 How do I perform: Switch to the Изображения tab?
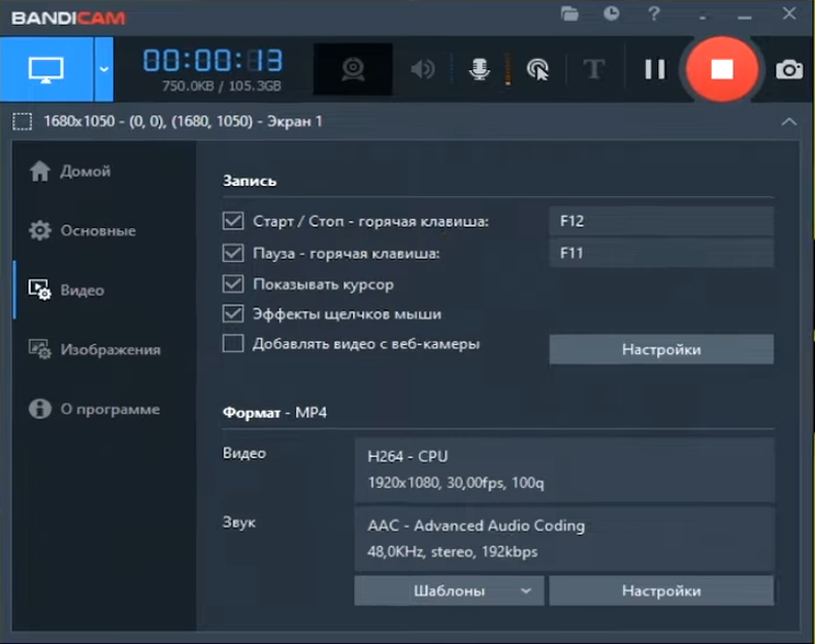[x=95, y=349]
